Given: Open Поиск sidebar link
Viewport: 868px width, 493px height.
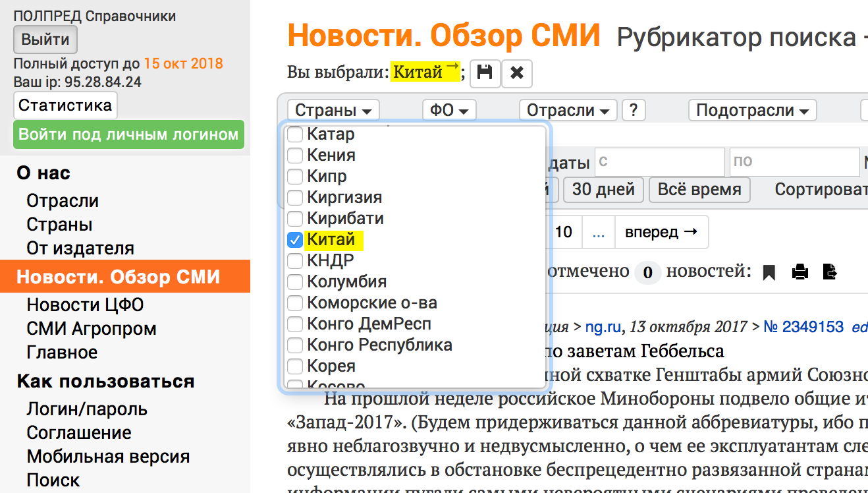Looking at the screenshot, I should (53, 480).
